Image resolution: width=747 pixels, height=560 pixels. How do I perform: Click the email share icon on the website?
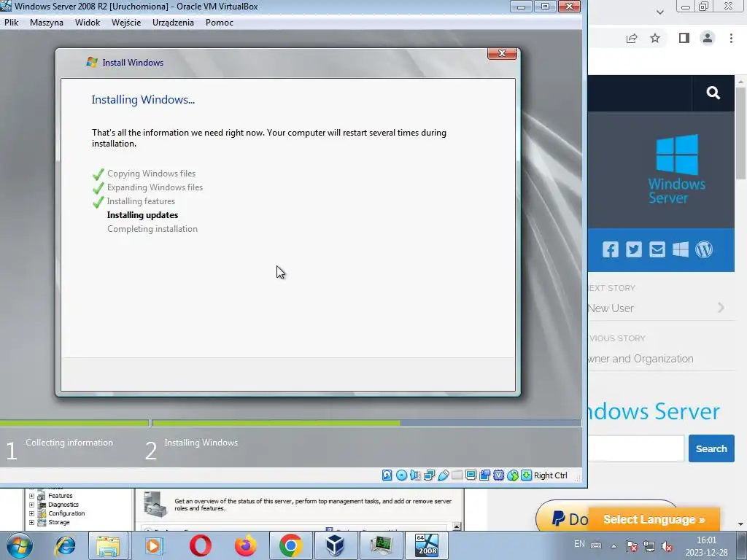pyautogui.click(x=657, y=249)
